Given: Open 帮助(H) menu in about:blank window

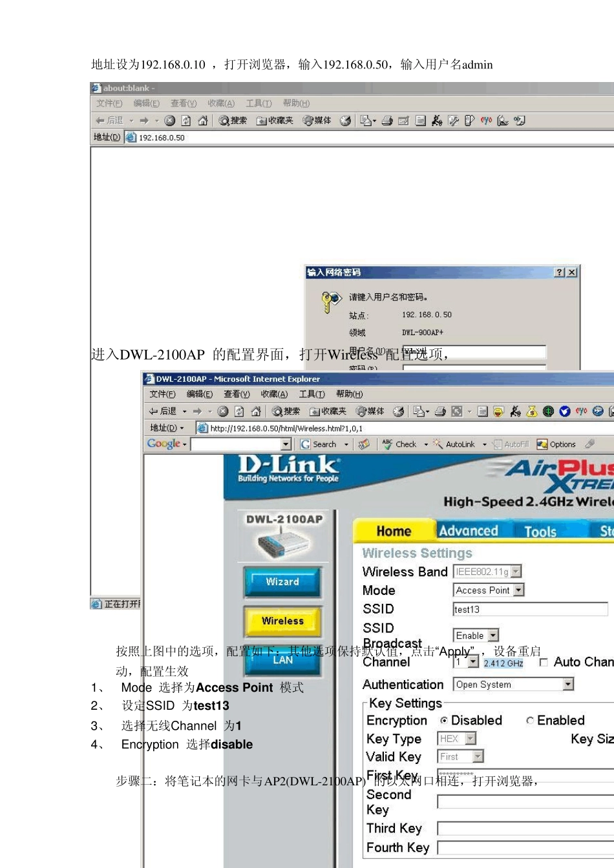Looking at the screenshot, I should click(296, 103).
